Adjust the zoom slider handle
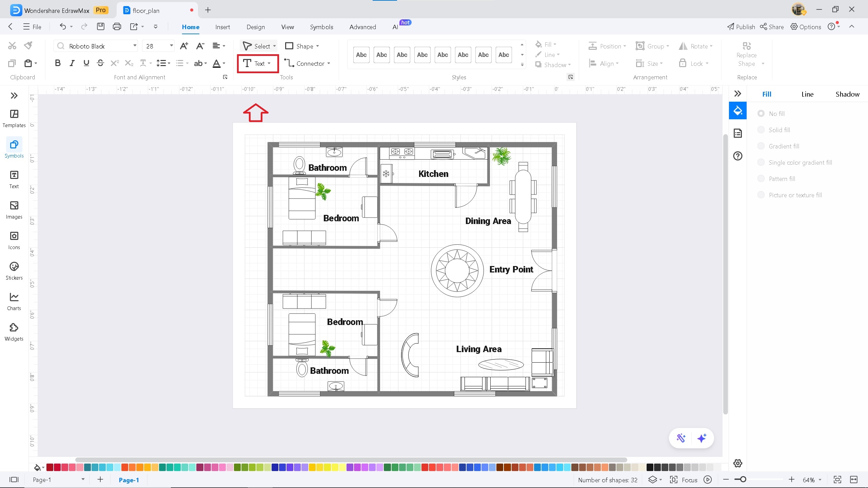868x488 pixels. click(743, 479)
